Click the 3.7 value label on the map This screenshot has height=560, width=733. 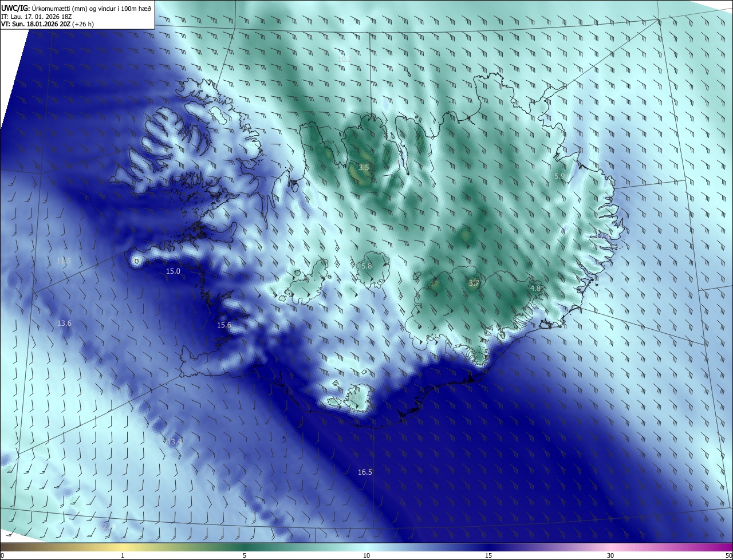(474, 283)
